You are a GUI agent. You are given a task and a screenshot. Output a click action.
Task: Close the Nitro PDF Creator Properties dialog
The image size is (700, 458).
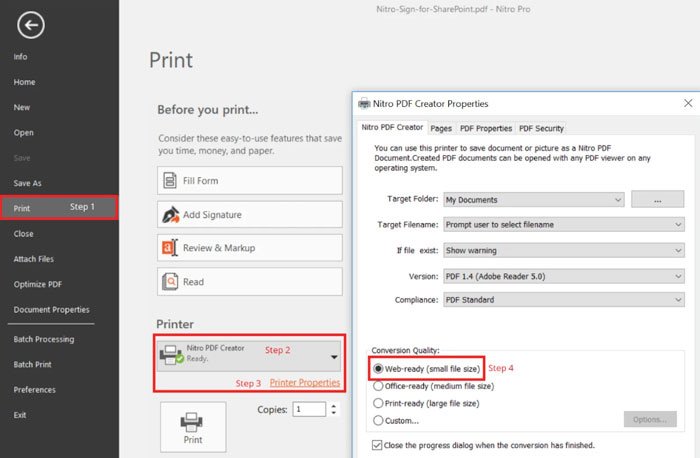(x=688, y=104)
